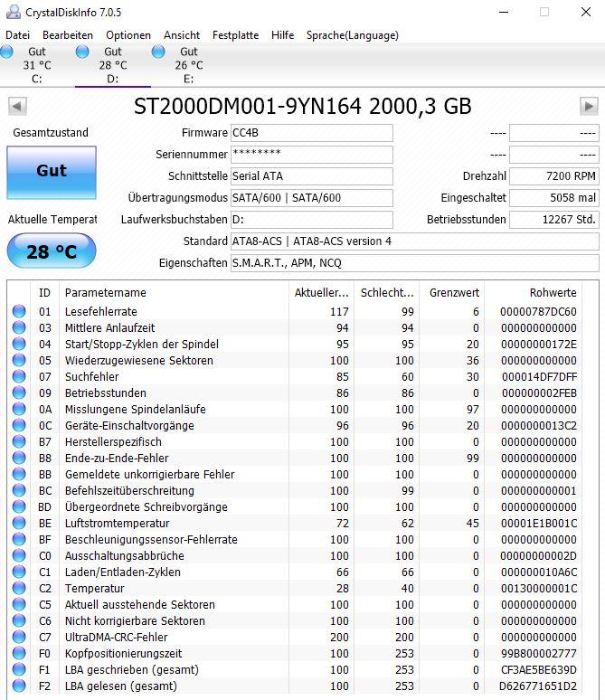Click the blue status orb for drive C:
The height and width of the screenshot is (700, 605).
[x=6, y=52]
